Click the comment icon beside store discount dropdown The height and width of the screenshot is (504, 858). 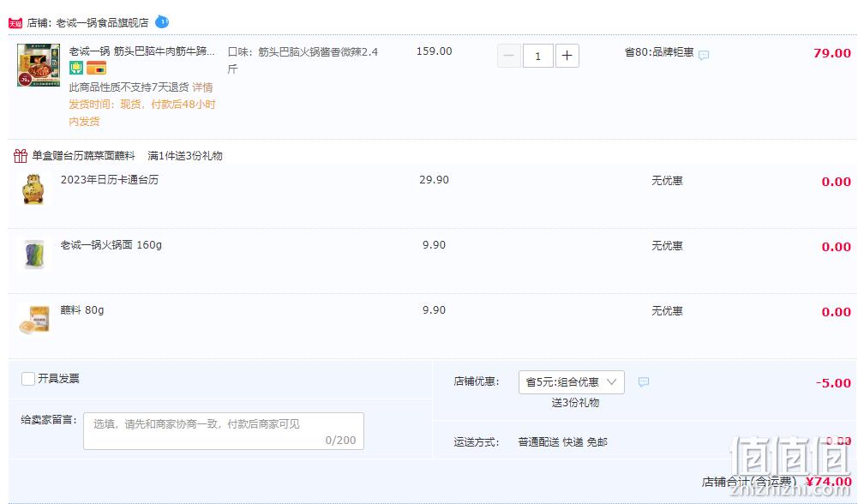pos(644,382)
